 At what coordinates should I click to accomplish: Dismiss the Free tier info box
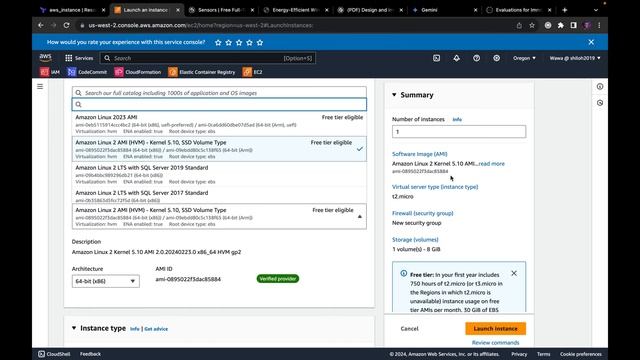click(514, 273)
